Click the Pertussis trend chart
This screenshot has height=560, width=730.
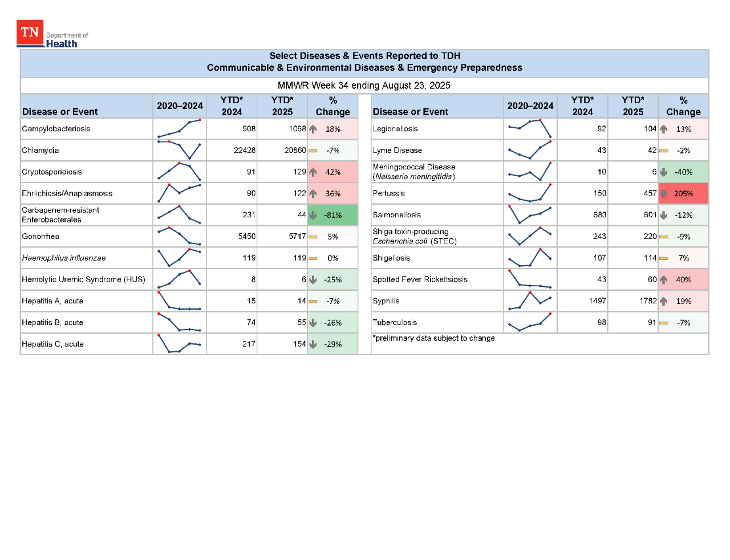pyautogui.click(x=530, y=193)
